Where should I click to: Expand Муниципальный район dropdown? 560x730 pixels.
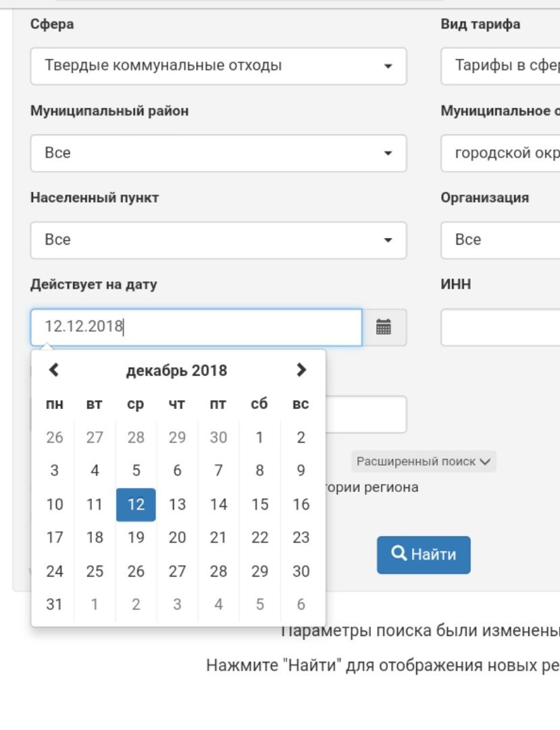(218, 153)
